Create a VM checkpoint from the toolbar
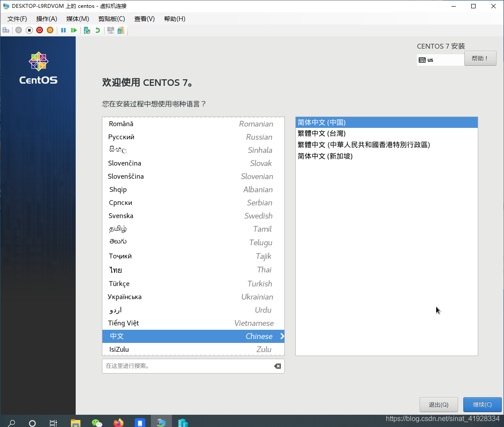The width and height of the screenshot is (504, 427). point(87,30)
